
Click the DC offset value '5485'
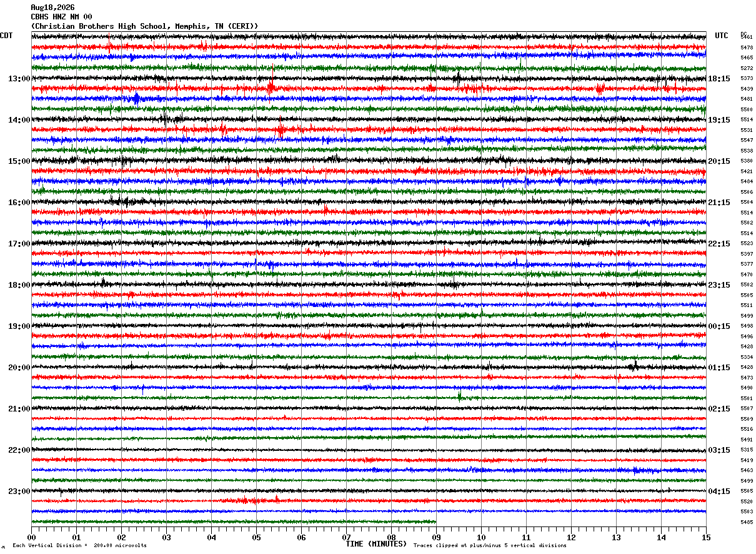tap(747, 522)
